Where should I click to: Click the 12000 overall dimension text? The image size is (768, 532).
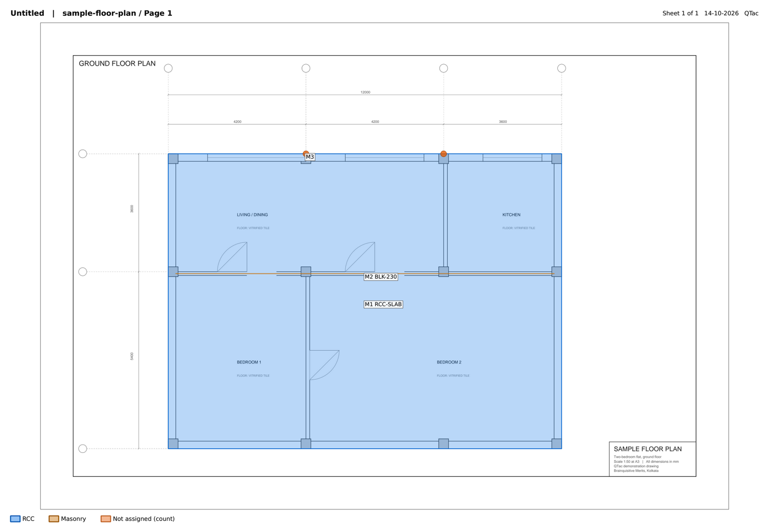[x=365, y=92]
